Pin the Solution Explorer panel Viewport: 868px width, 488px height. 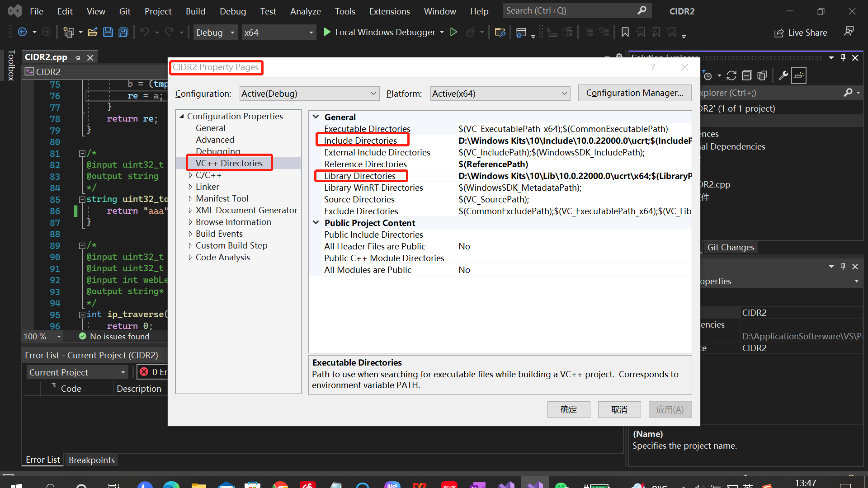click(843, 58)
